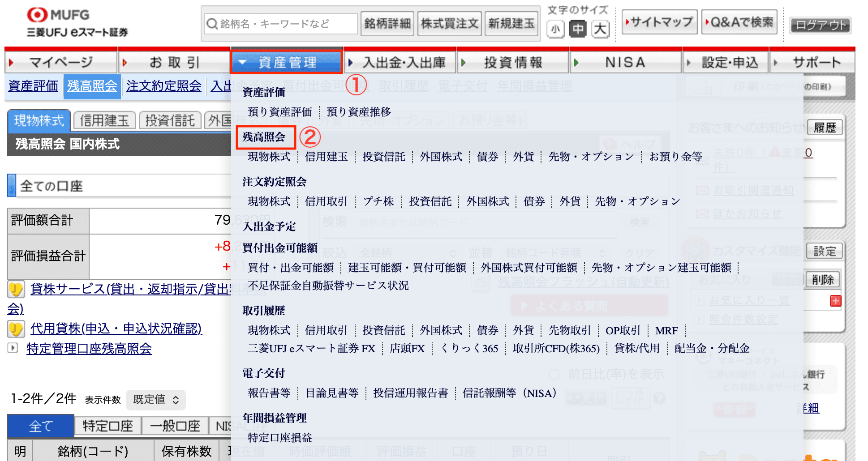Choose 報告書等 under 電子交付
The height and width of the screenshot is (461, 868).
(x=269, y=393)
